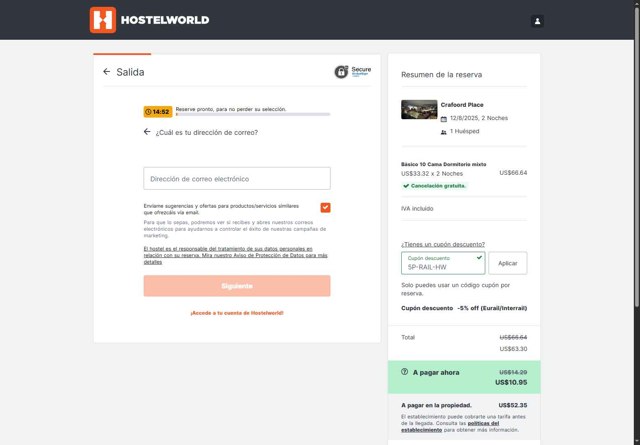Click the calendar icon next to 12/8/2025
This screenshot has width=640, height=445.
pos(444,119)
